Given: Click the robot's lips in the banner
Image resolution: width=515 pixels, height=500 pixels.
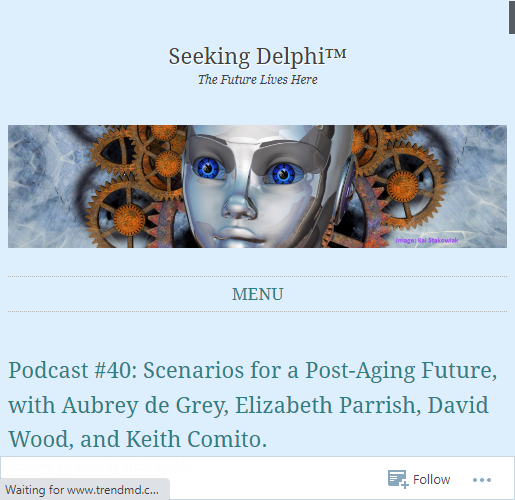Looking at the screenshot, I should pos(239,236).
